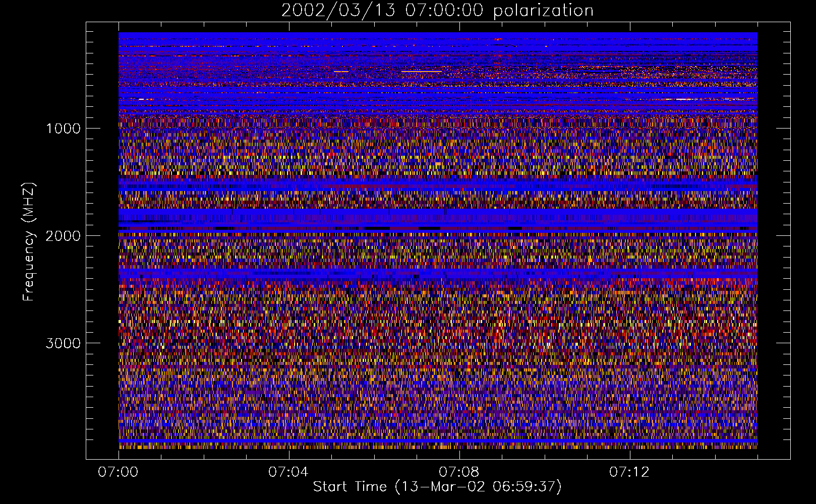Screen dimensions: 816x504
Task: Click the 'Frequency (MHZ)' axis label
Action: click(x=29, y=242)
